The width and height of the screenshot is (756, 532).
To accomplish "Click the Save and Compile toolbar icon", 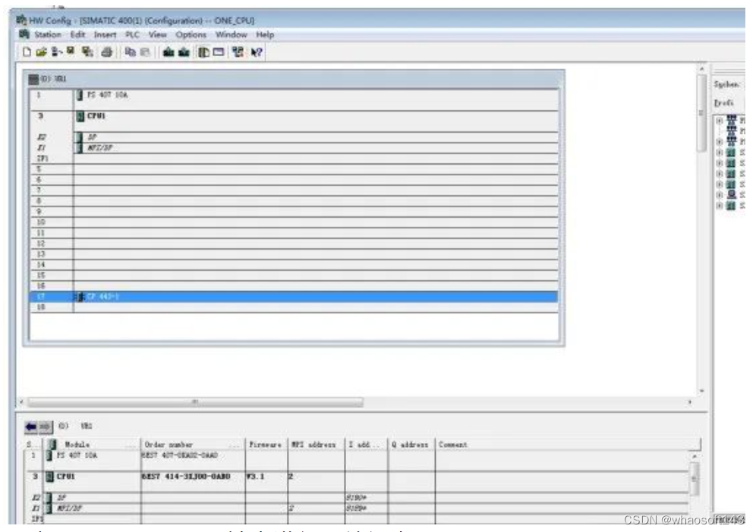I will pos(87,52).
